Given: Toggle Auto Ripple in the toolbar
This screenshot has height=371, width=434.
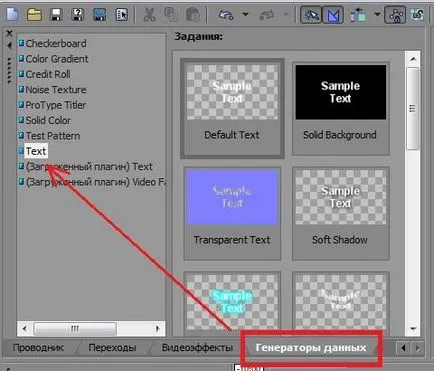Looking at the screenshot, I should point(358,15).
